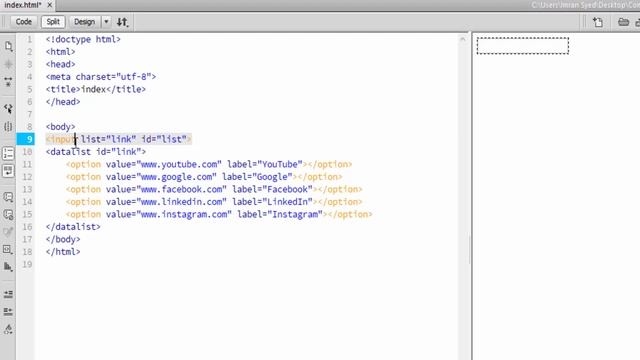Click the '</html>' closing tag
Viewport: 640px width, 360px height.
tap(63, 252)
